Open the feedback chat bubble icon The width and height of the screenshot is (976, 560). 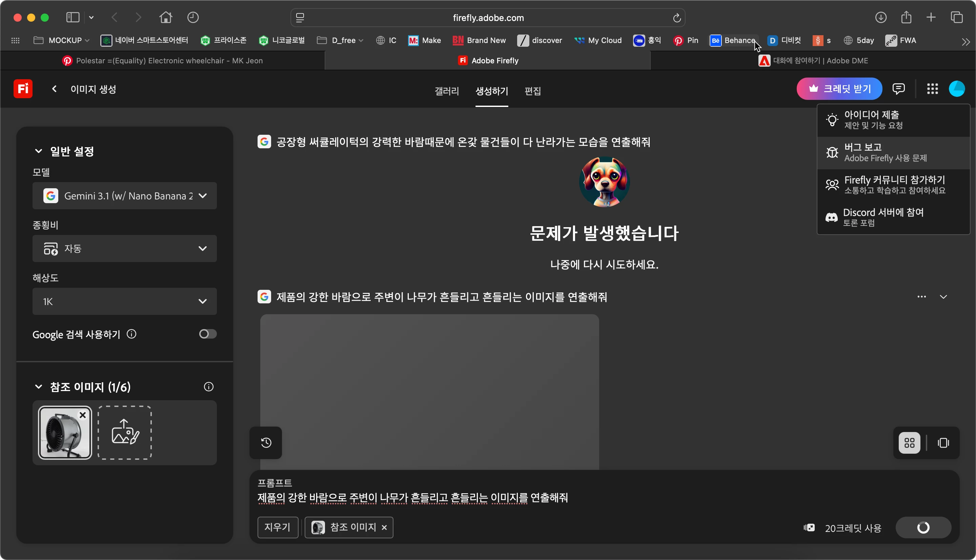tap(898, 89)
